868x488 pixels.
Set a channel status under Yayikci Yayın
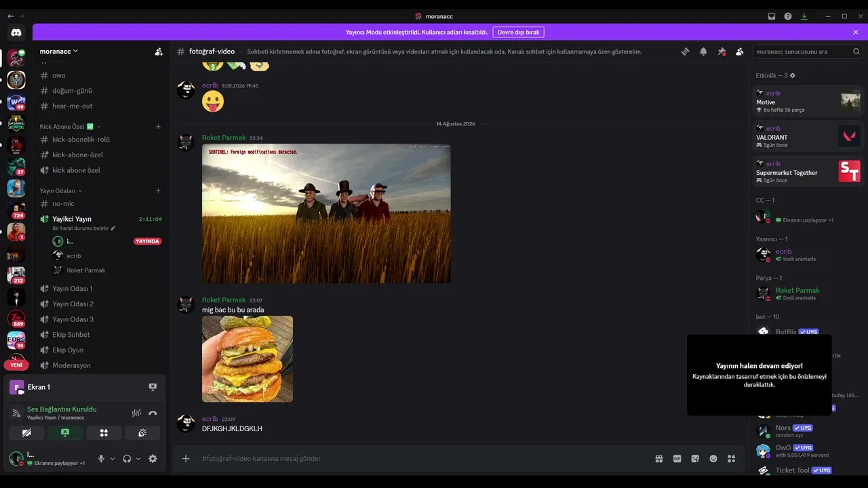84,228
